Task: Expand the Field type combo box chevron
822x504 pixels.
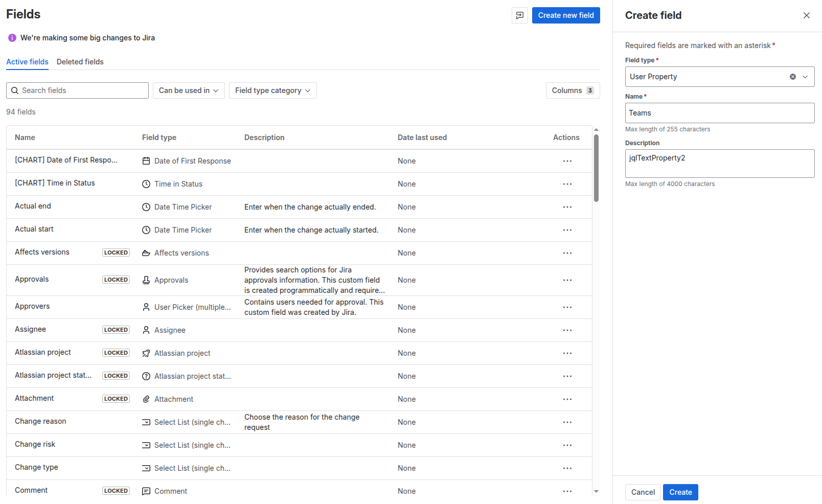Action: [805, 77]
